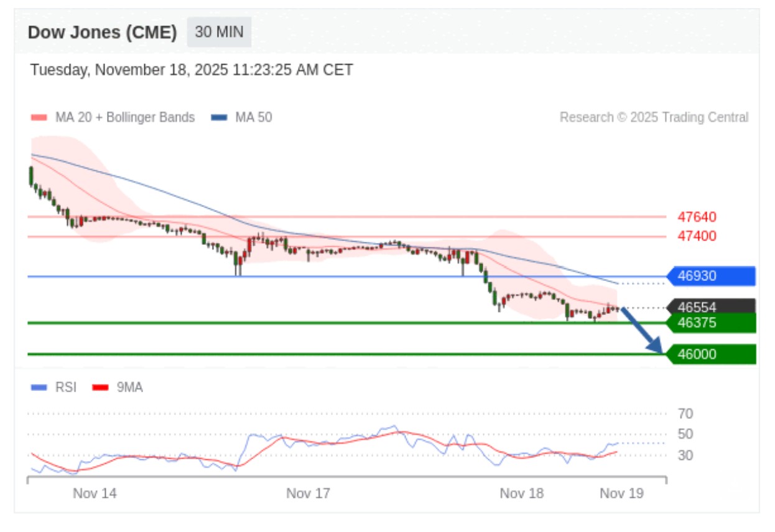Click the Nov 17 date marker
775x532 pixels.
click(308, 493)
